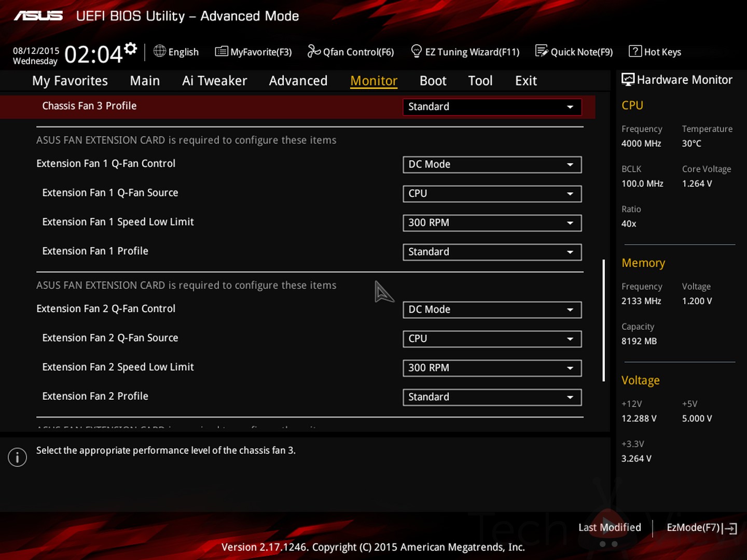Viewport: 747px width, 560px height.
Task: Launch Qfan Control(F6)
Action: pos(351,51)
